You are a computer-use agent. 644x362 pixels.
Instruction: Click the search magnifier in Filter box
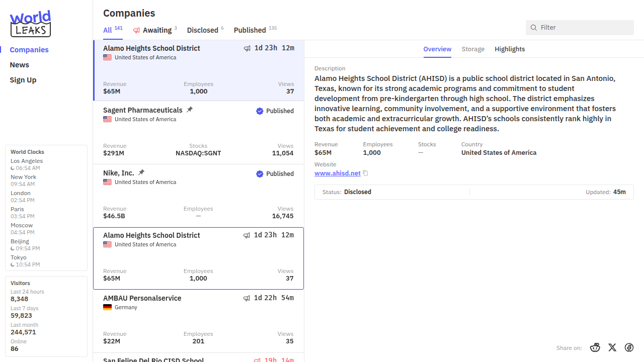tap(534, 28)
